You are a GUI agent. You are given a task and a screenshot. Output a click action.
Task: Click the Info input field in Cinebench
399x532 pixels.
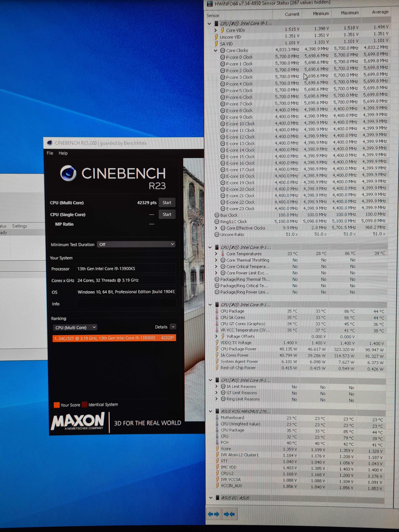pos(126,303)
